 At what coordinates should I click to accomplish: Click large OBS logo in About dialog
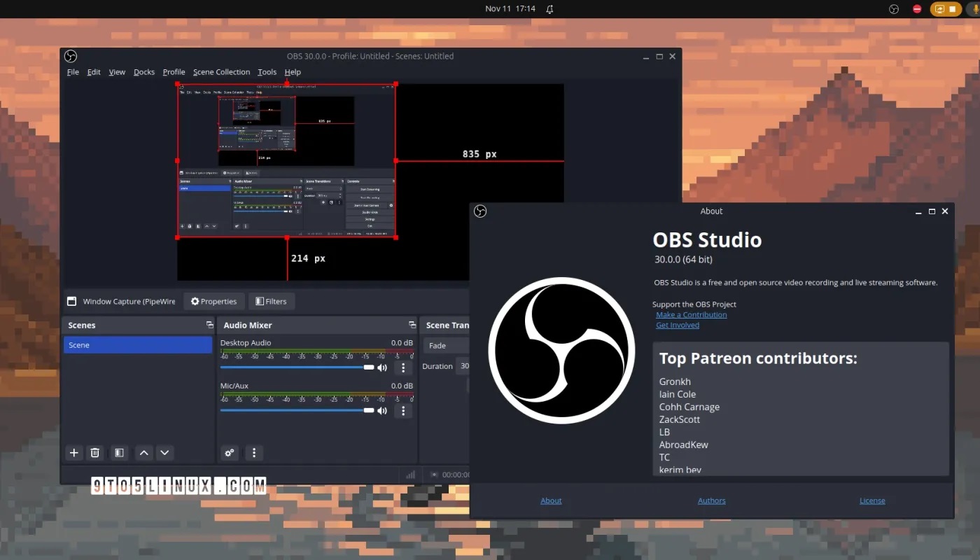[x=561, y=350]
